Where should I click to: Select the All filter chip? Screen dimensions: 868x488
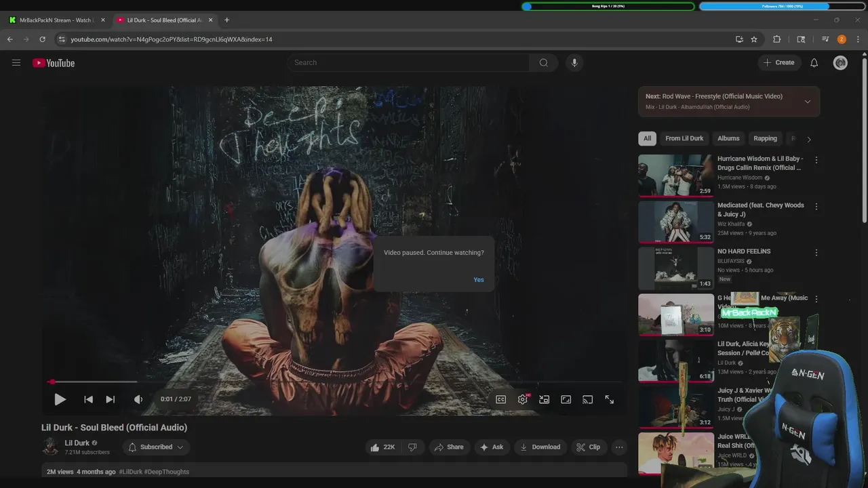point(647,138)
